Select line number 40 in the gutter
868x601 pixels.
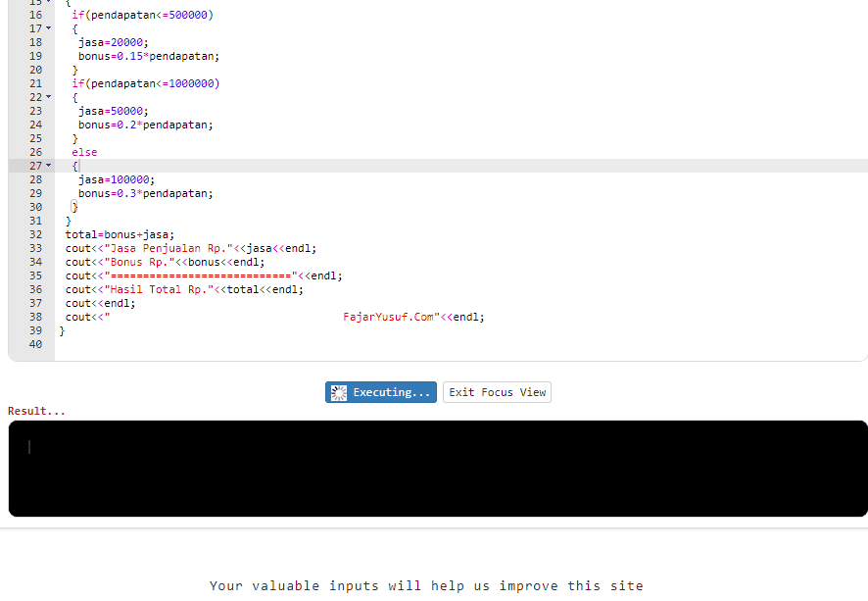pyautogui.click(x=35, y=344)
